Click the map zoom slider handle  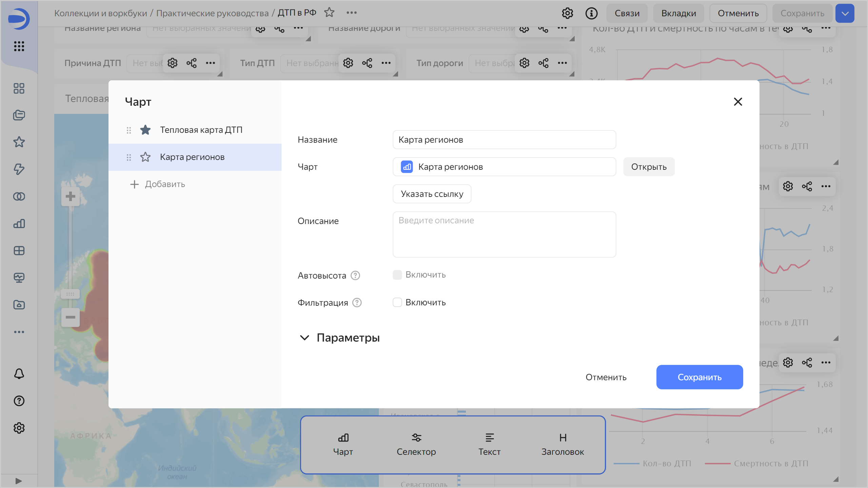point(70,294)
